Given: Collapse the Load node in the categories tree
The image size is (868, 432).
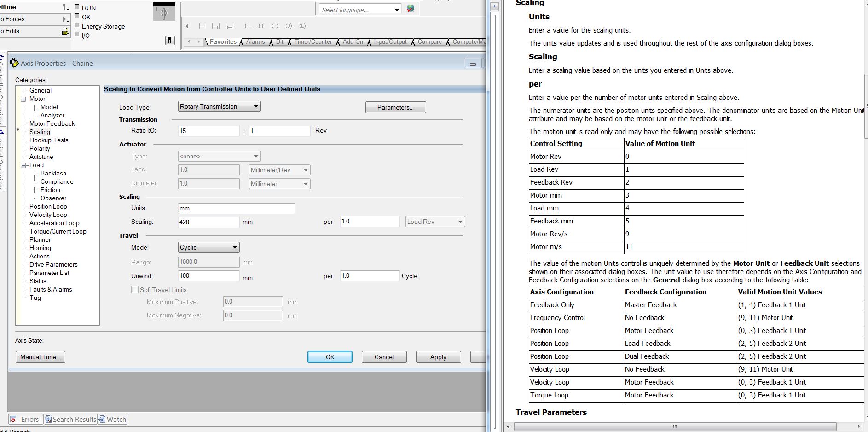Looking at the screenshot, I should click(x=23, y=165).
